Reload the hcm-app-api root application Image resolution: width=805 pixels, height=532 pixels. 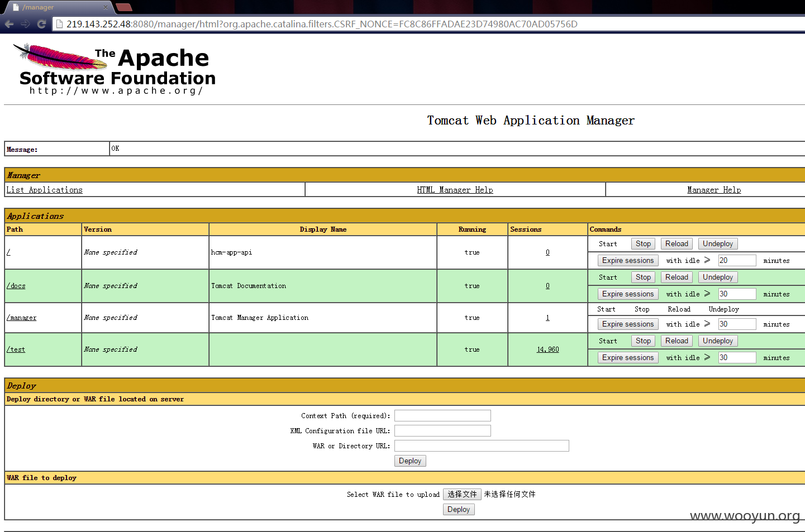(x=677, y=244)
